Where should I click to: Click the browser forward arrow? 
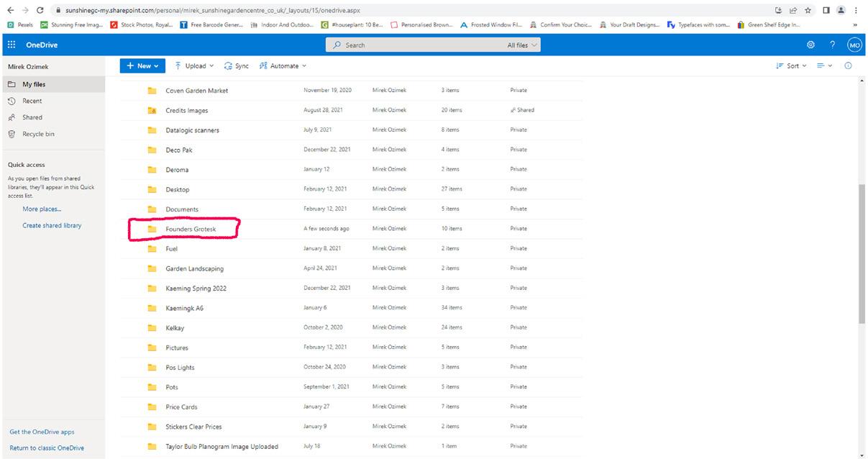point(24,10)
